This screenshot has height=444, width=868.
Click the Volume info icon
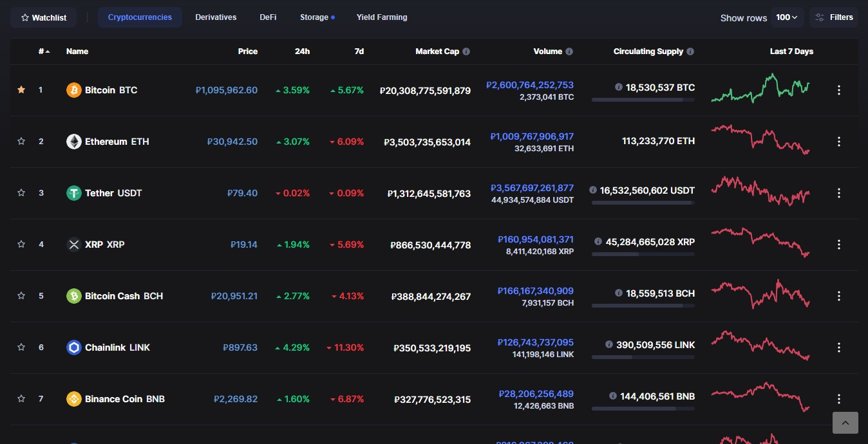pos(569,51)
